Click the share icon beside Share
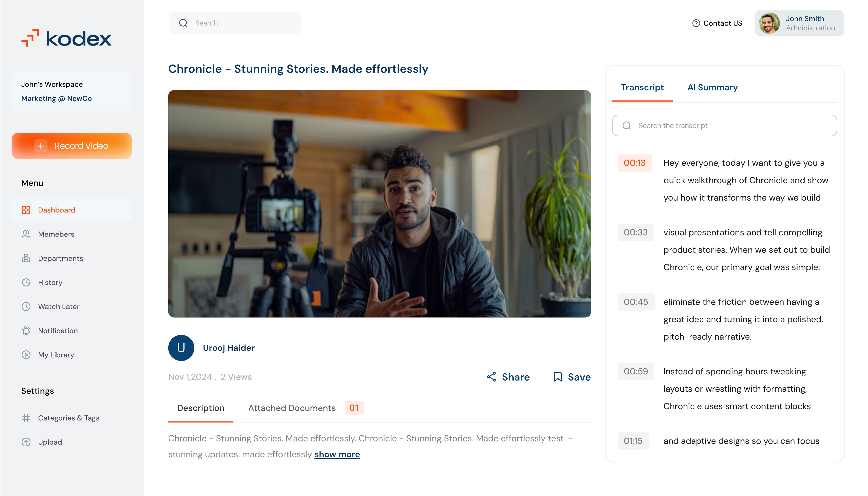The image size is (868, 496). pyautogui.click(x=491, y=377)
